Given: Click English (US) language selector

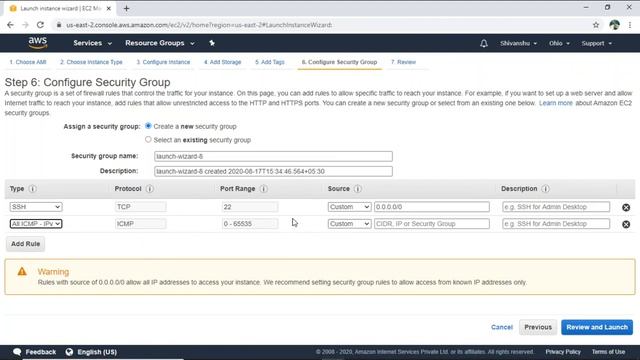Looking at the screenshot, I should pos(97,352).
